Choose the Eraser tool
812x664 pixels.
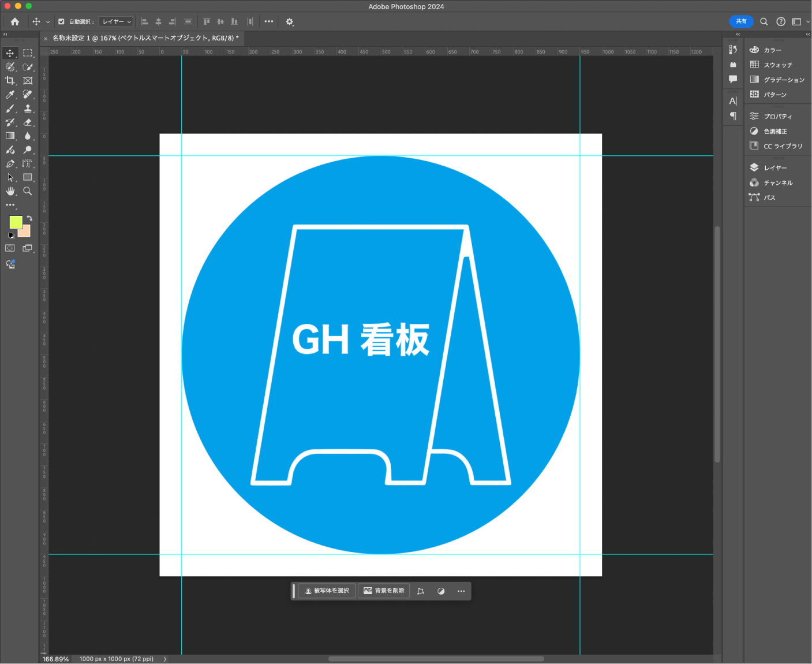[27, 122]
